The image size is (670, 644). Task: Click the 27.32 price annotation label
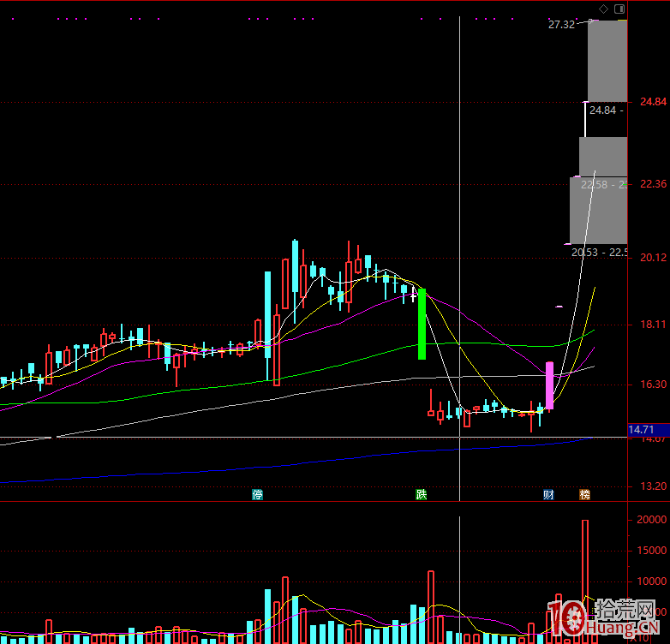click(561, 25)
